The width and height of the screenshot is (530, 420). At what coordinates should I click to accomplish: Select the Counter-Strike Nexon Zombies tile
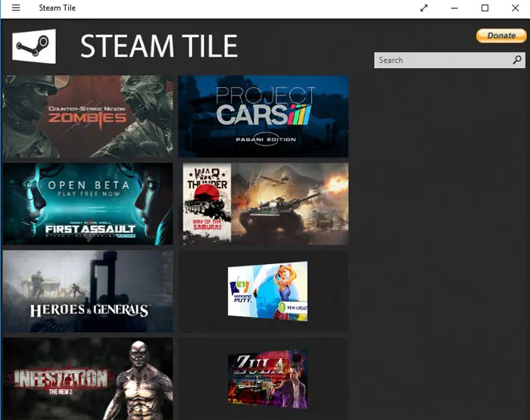(88, 117)
